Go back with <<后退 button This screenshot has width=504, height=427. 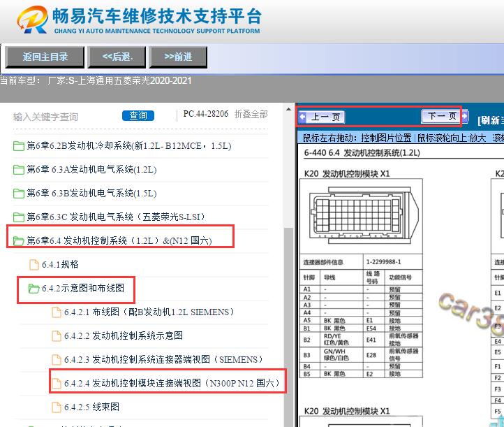117,57
